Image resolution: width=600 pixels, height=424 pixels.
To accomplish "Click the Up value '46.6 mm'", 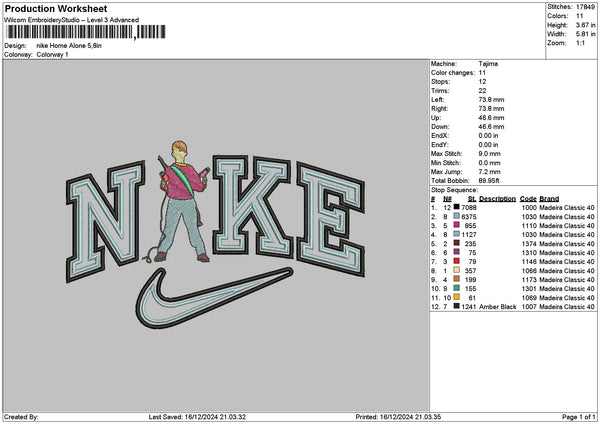I will [491, 118].
